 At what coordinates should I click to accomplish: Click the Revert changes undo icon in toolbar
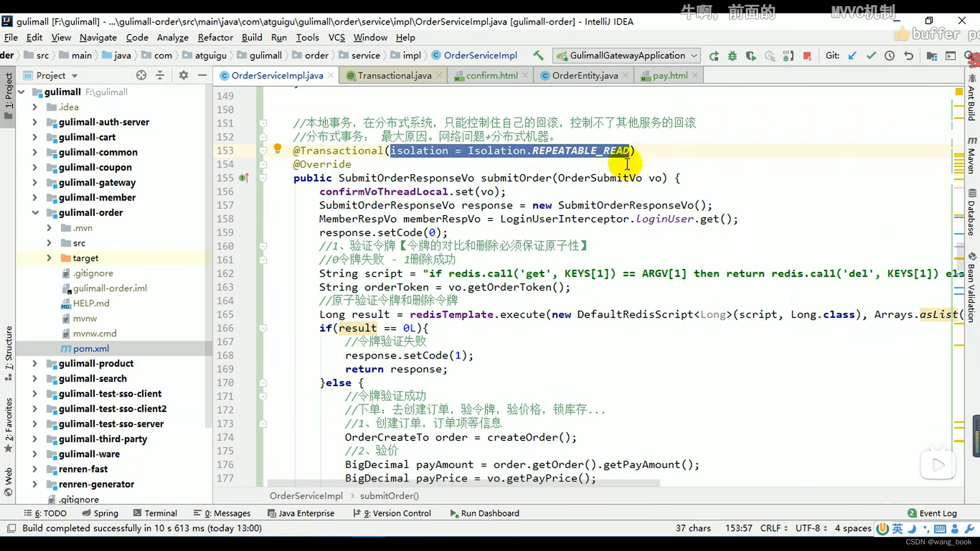[909, 56]
